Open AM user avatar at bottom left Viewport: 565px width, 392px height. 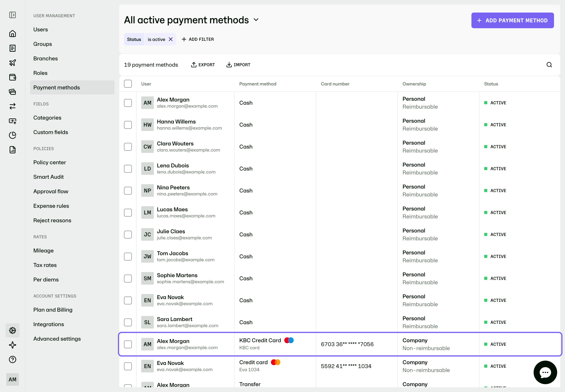click(x=13, y=379)
